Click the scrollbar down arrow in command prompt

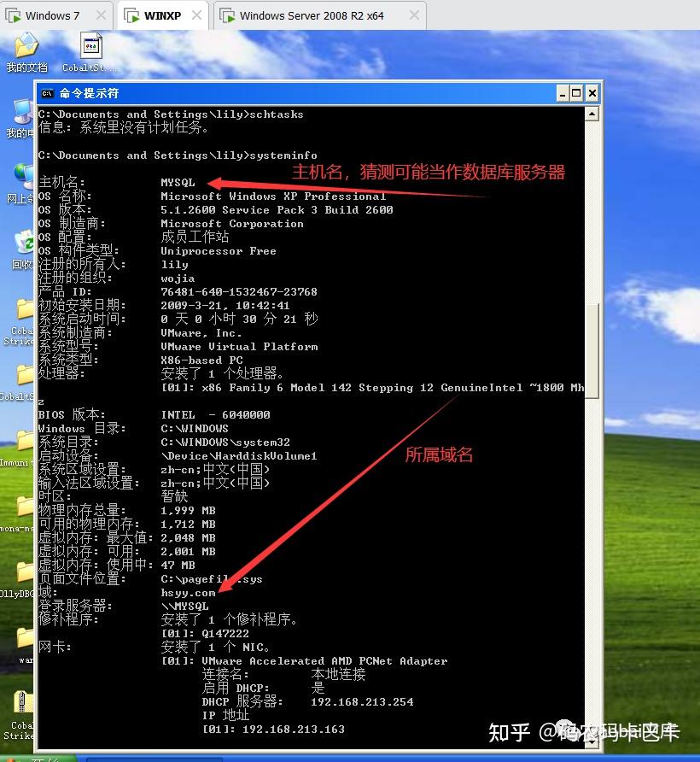click(x=592, y=741)
